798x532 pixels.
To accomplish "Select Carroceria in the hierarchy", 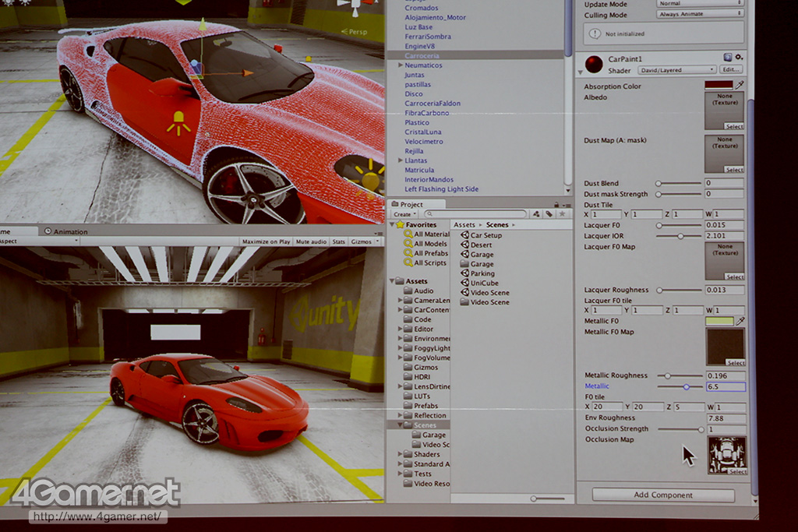I will (422, 55).
